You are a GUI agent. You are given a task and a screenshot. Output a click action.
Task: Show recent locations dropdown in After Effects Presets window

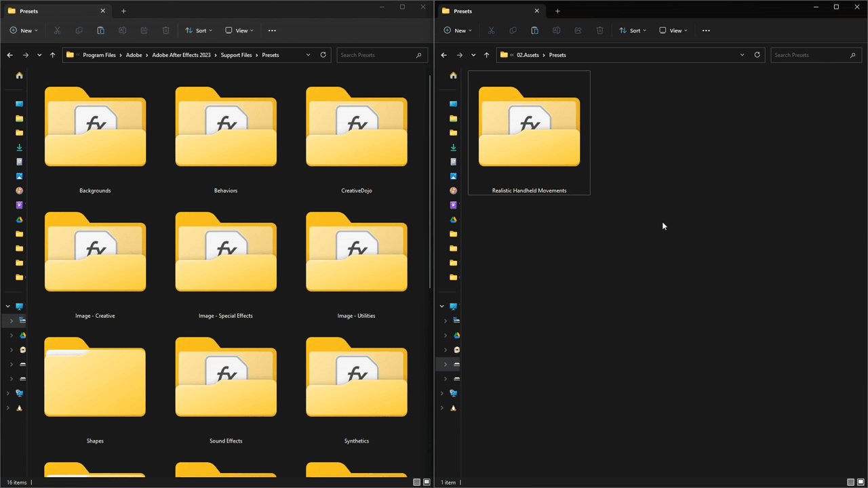coord(39,55)
